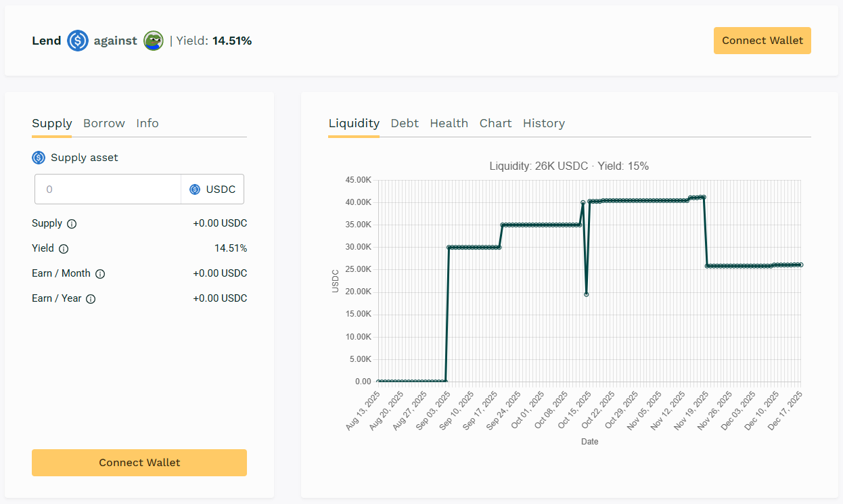Click USDC token icon in amount field

point(195,189)
